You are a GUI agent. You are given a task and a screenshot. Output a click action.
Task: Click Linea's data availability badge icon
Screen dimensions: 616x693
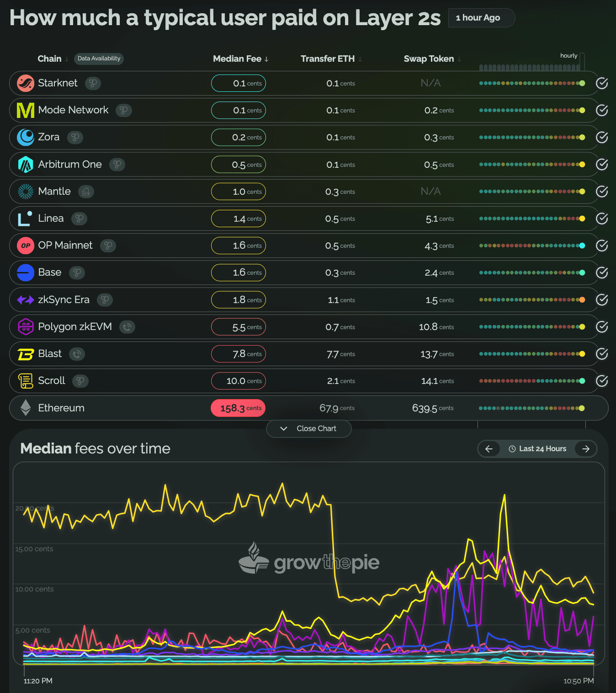[79, 219]
